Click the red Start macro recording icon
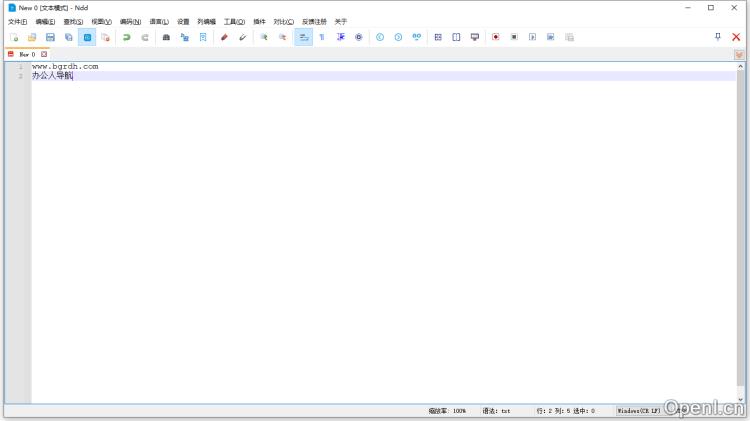The height and width of the screenshot is (421, 750). pos(495,37)
